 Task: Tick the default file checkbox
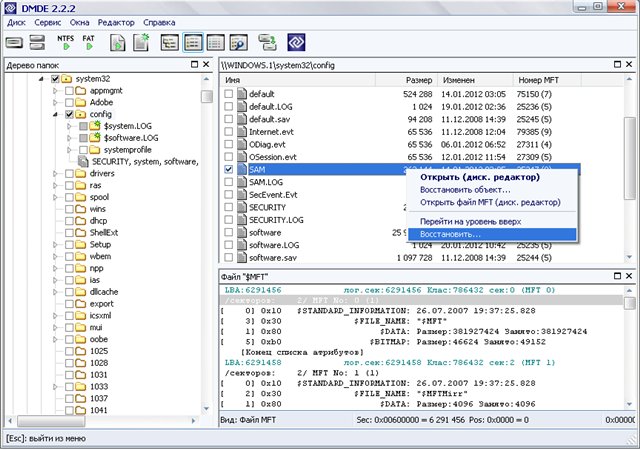point(229,94)
